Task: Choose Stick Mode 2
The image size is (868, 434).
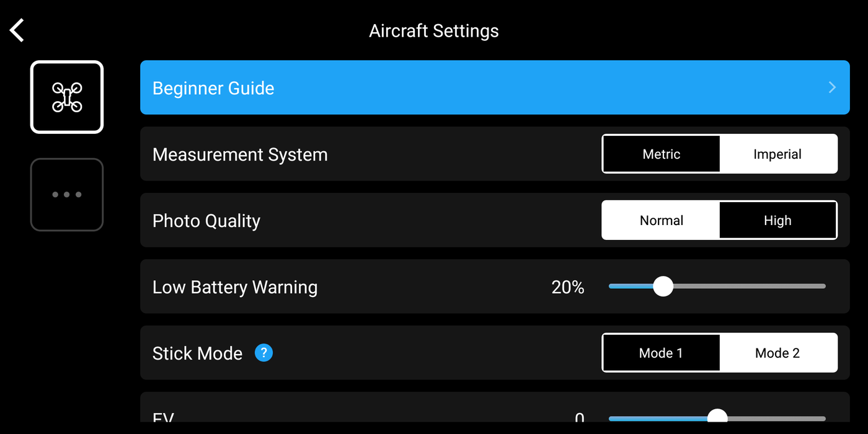Action: coord(777,353)
